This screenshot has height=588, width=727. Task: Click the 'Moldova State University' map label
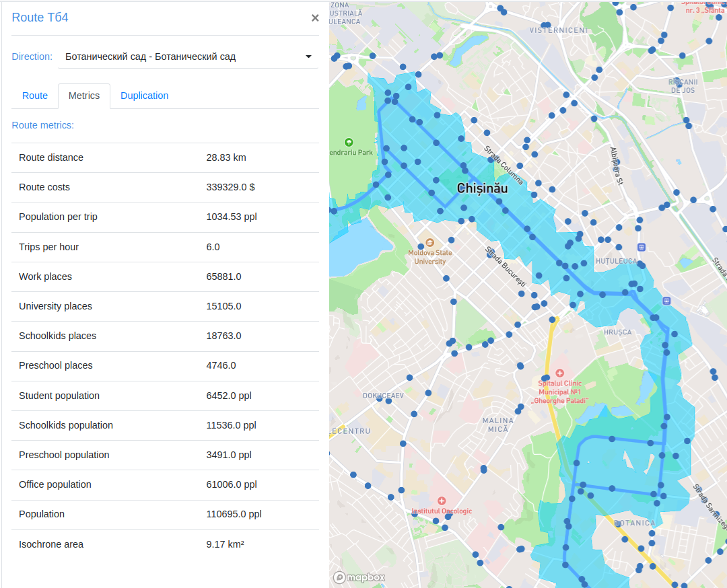[429, 257]
